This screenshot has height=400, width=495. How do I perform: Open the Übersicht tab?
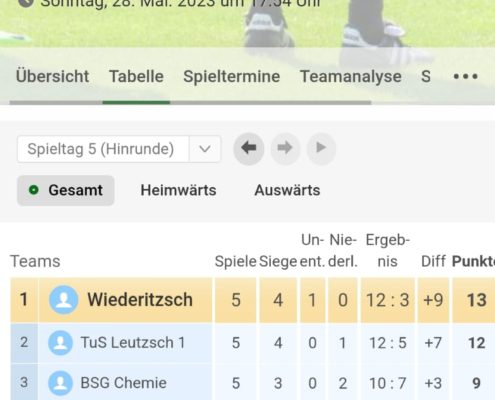tap(52, 76)
